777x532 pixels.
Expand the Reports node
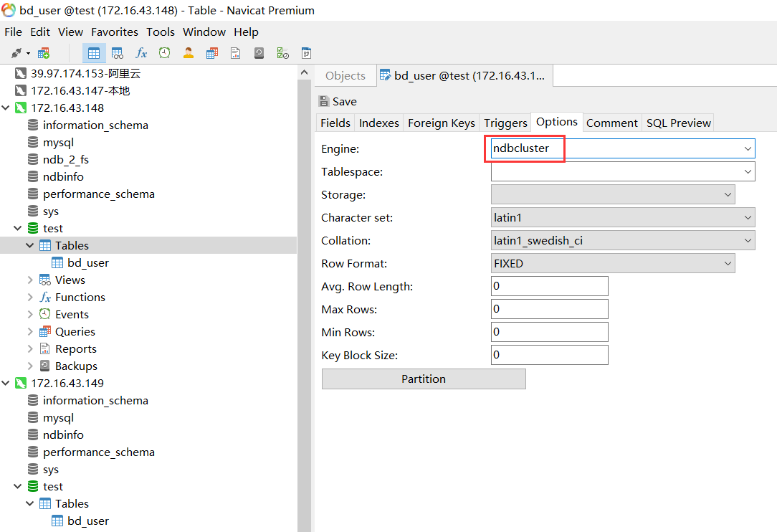29,348
